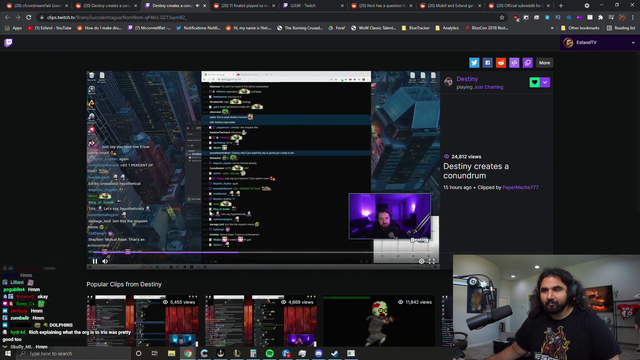Screen dimensions: 640x360
Task: Open the Analytics bookmark folder
Action: [447, 28]
